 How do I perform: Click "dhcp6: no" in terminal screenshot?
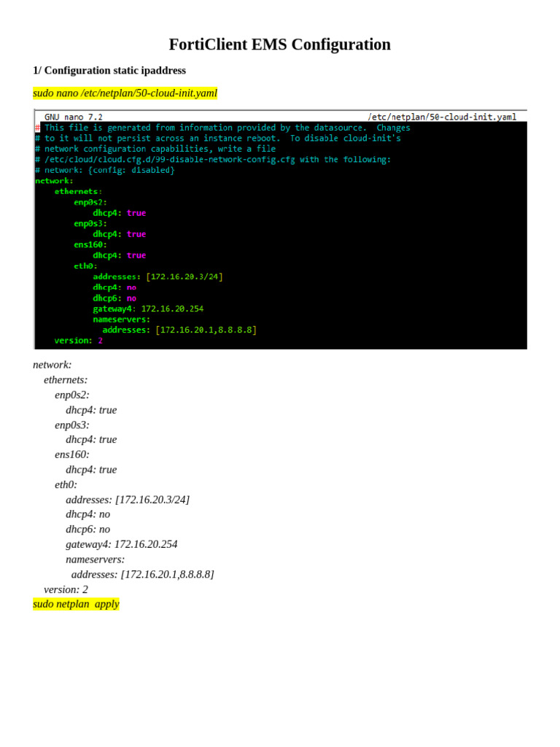click(x=114, y=298)
